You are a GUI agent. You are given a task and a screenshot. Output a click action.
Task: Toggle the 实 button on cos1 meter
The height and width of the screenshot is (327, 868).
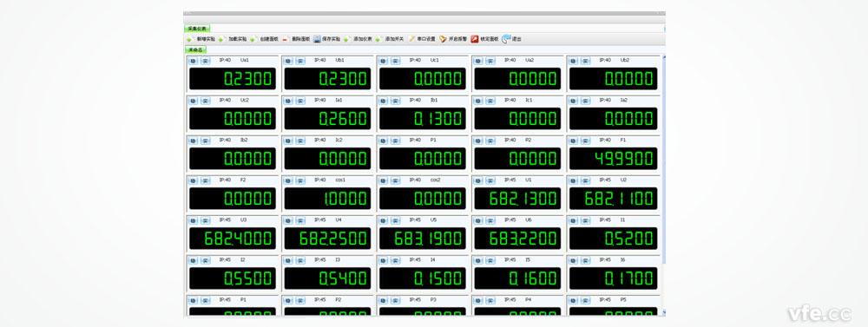300,180
